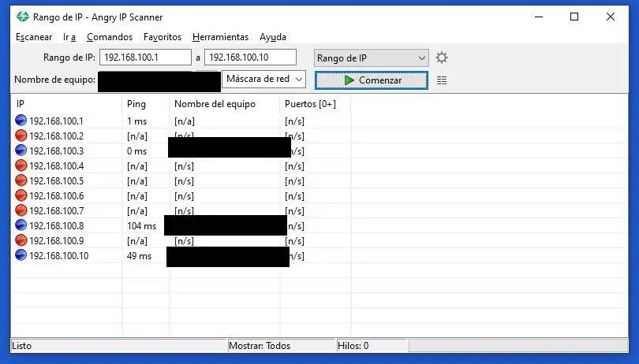
Task: Select the red status icon for 192.168.100.9
Action: tap(21, 240)
